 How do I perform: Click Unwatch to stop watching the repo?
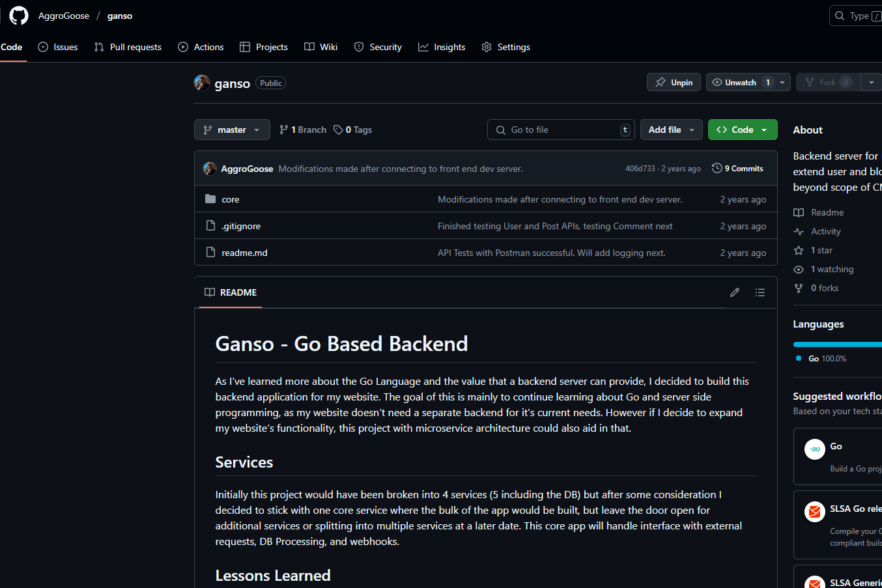pos(739,82)
